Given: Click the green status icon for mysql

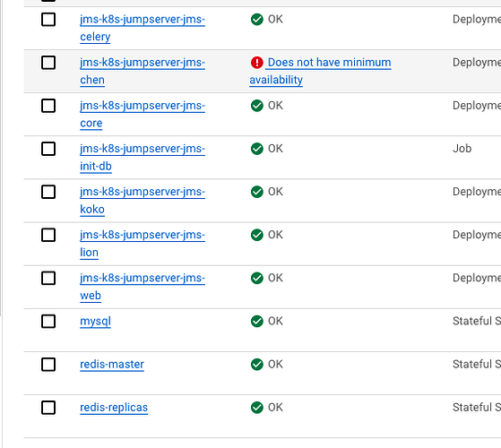Looking at the screenshot, I should tap(257, 322).
